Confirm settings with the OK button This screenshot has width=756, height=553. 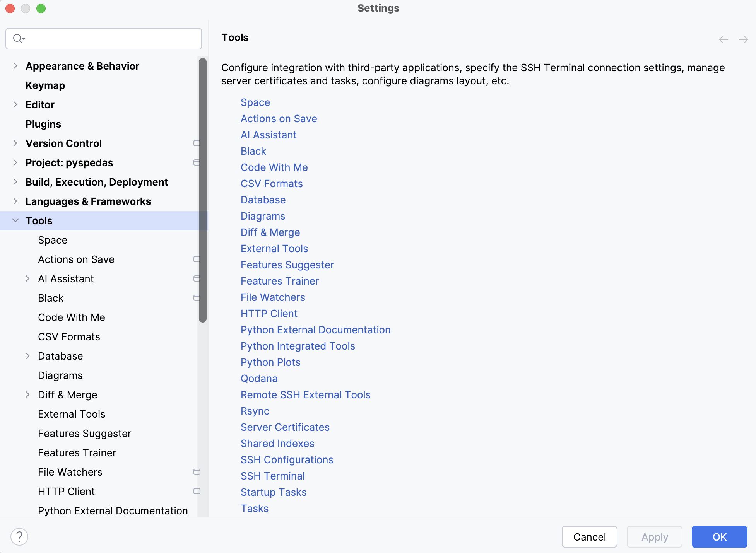pos(720,537)
